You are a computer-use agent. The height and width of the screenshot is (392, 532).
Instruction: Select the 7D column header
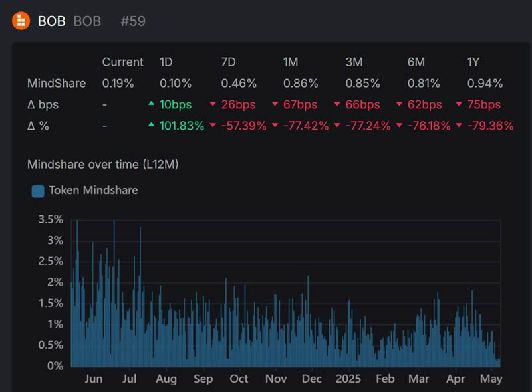click(x=229, y=62)
